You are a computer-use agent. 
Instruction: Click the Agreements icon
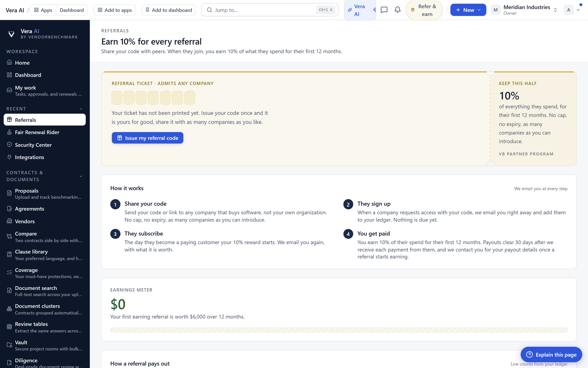coord(10,209)
